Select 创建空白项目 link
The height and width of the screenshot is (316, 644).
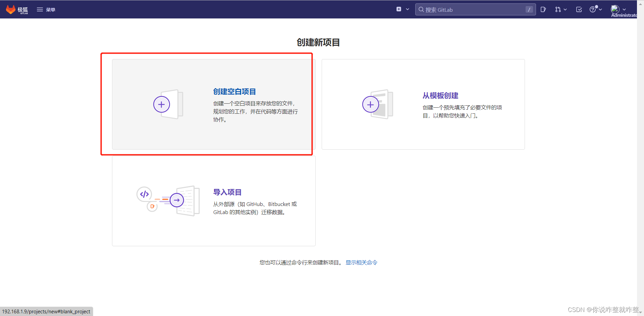(x=234, y=92)
